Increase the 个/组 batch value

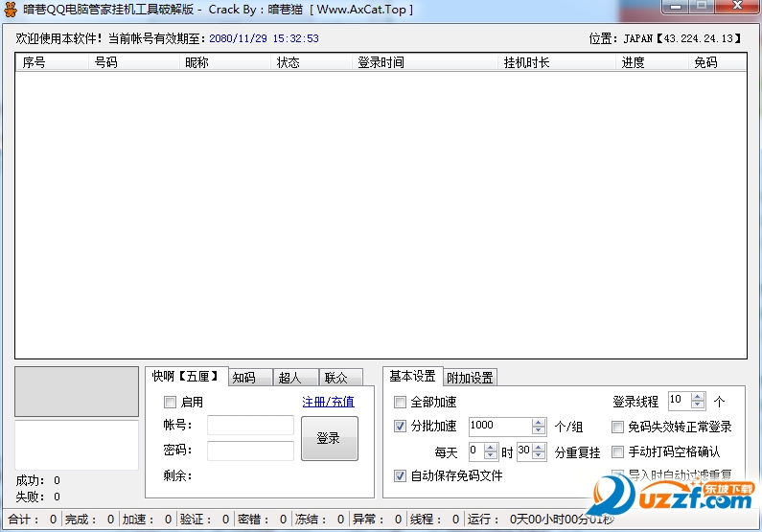(539, 422)
